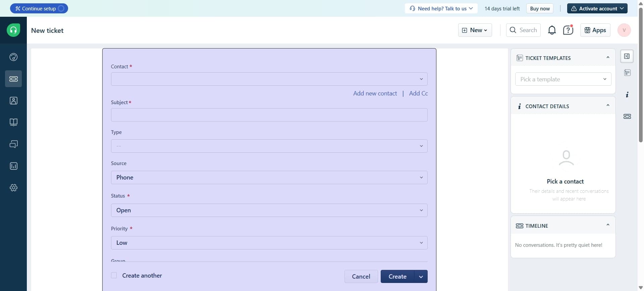Screen dimensions: 644x291
Task: Collapse the Contact Details section
Action: pos(608,105)
